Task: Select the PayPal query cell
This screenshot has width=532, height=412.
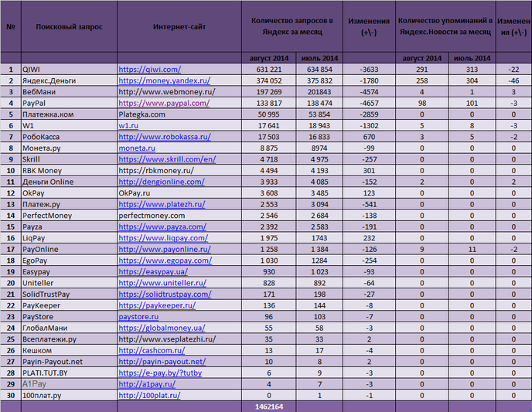Action: (70, 103)
